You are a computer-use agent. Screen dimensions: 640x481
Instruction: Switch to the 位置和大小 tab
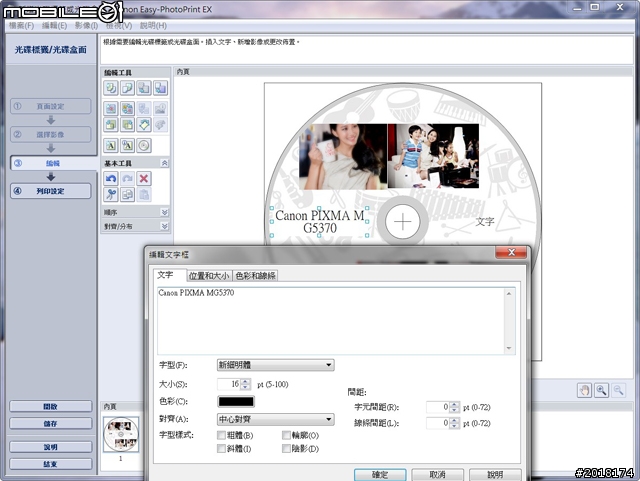[209, 276]
